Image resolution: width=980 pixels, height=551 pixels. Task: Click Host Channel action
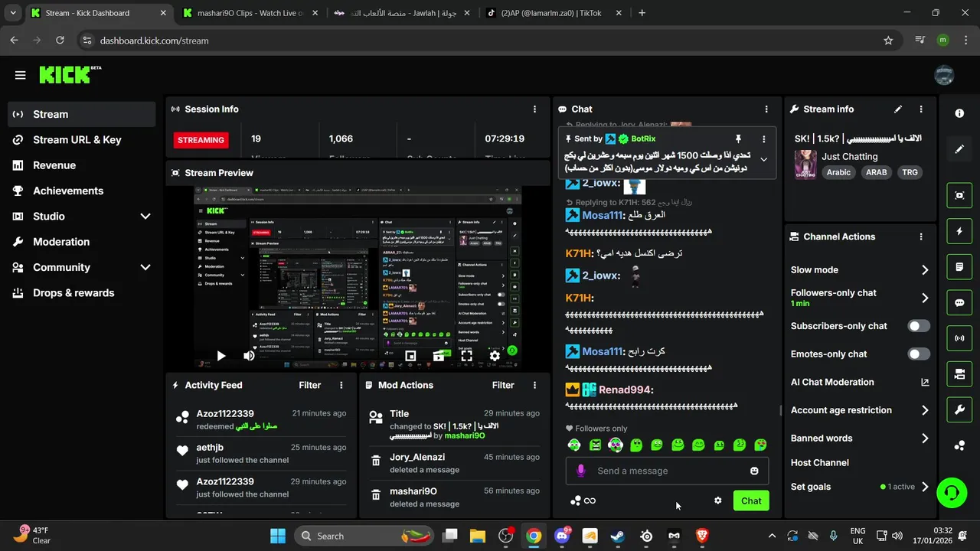(820, 463)
